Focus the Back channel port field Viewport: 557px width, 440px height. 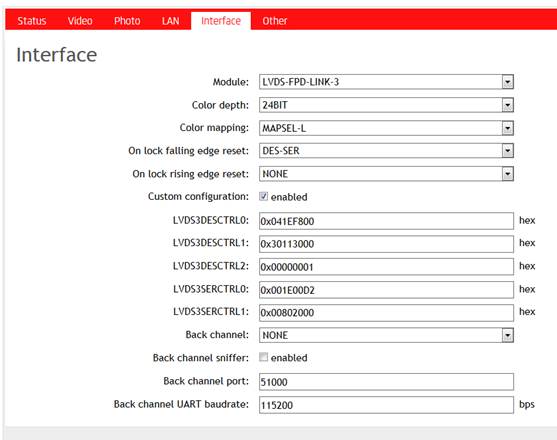click(386, 382)
